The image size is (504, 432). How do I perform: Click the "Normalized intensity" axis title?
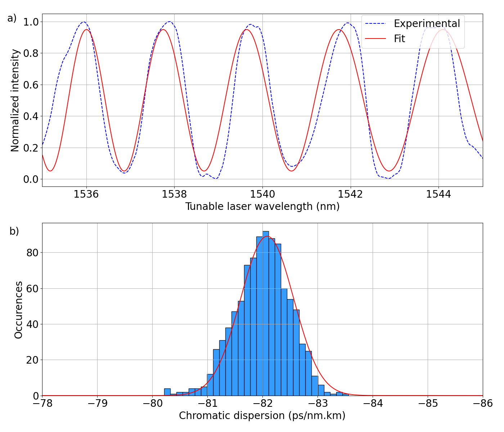click(x=15, y=100)
